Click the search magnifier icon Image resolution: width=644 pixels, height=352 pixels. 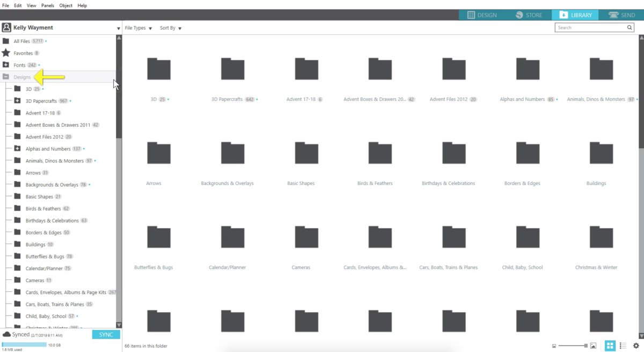[x=631, y=27]
